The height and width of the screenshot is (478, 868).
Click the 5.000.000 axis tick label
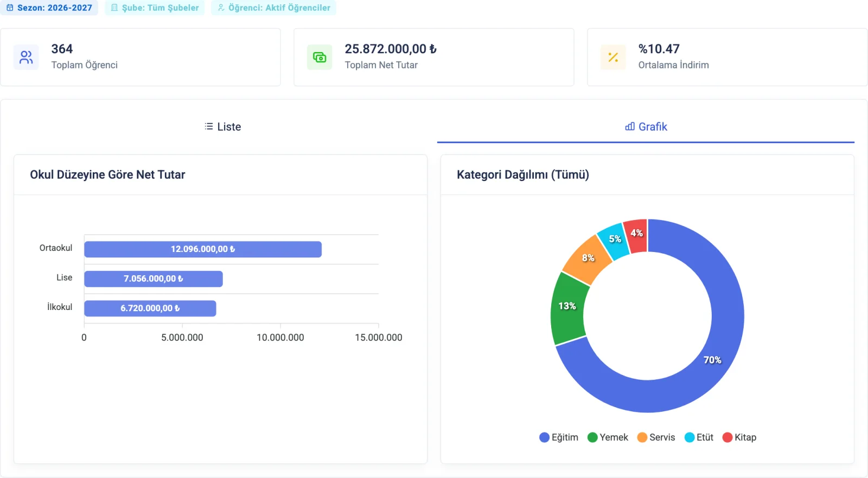pos(182,338)
